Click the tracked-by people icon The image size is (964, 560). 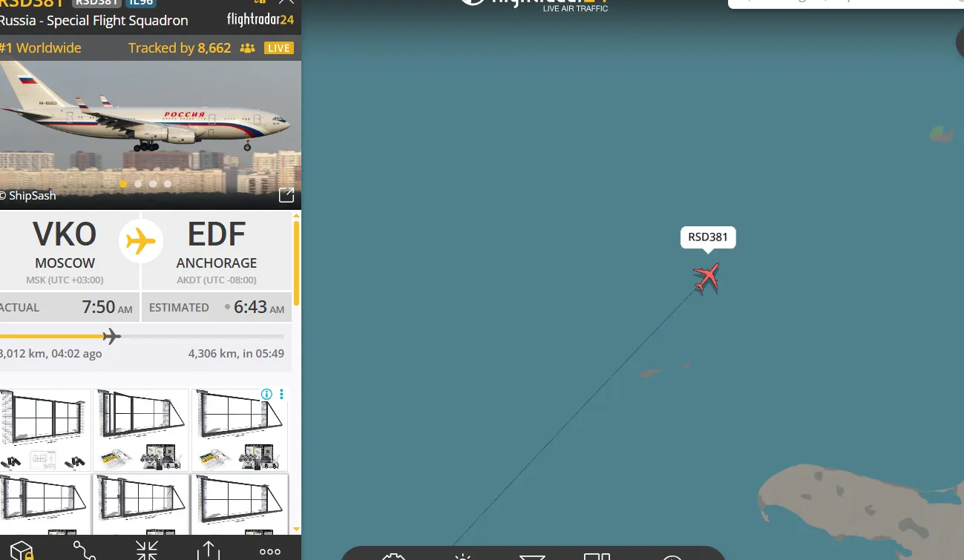pos(247,48)
